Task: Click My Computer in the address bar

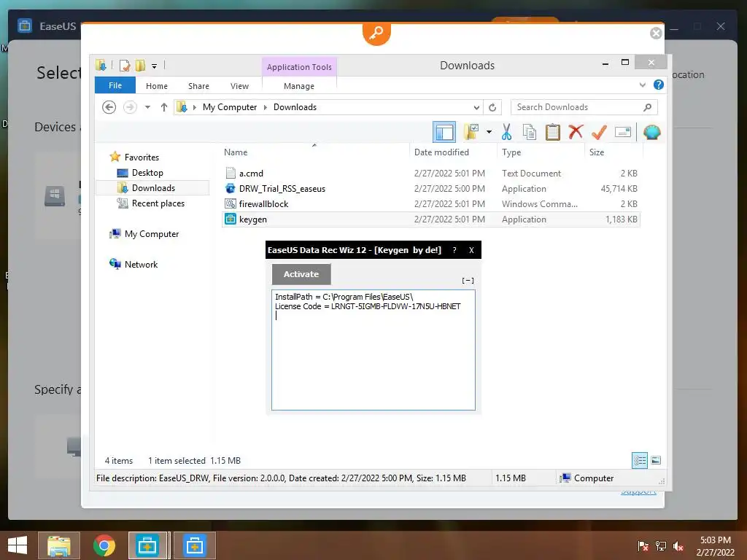Action: point(230,107)
